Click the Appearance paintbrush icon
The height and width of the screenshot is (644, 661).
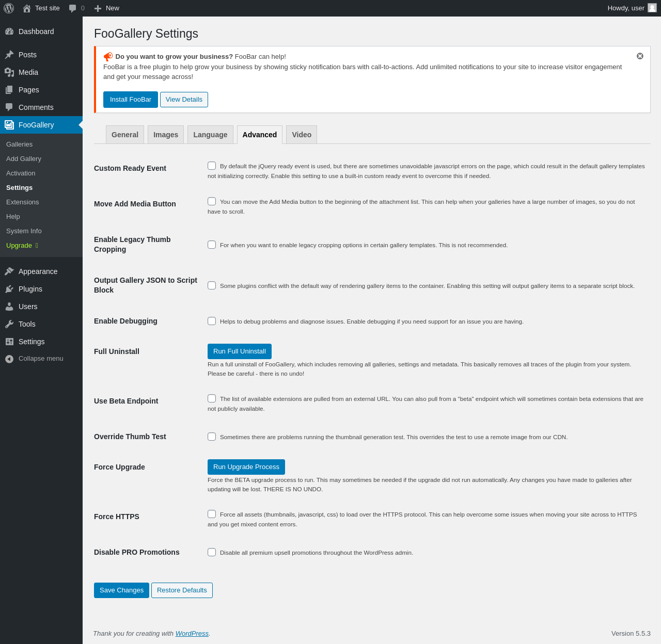pyautogui.click(x=9, y=271)
